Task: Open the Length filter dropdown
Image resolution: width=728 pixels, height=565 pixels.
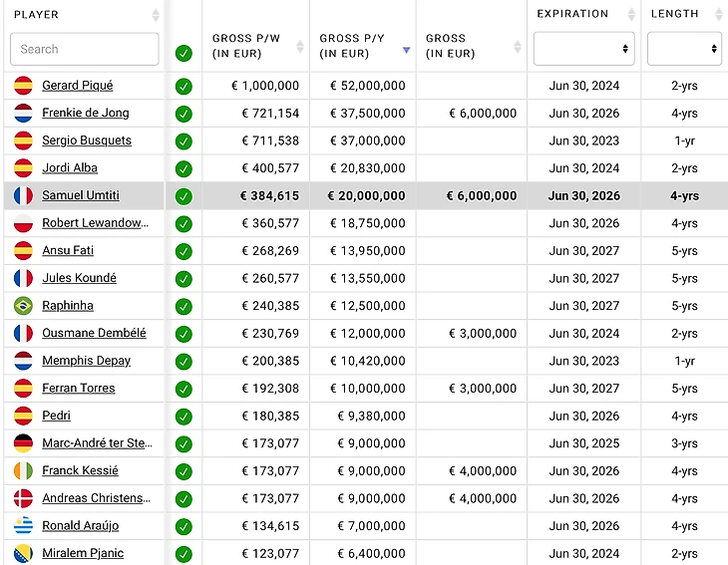Action: point(684,49)
